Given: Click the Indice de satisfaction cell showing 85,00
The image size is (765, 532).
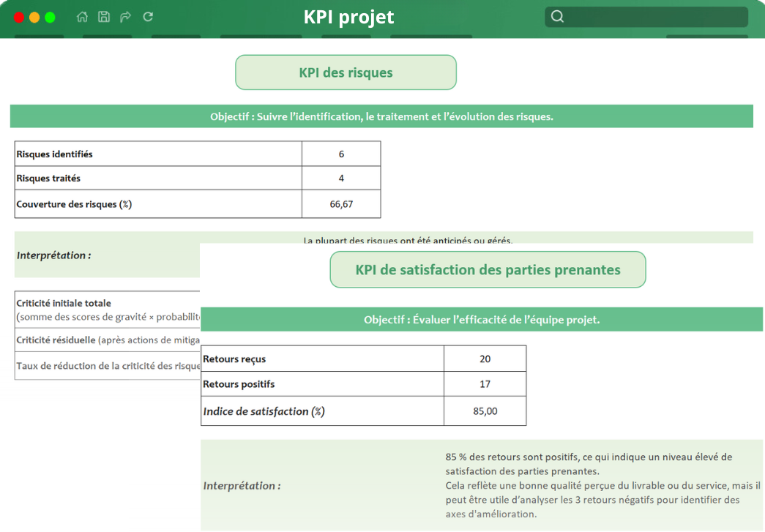Looking at the screenshot, I should pos(485,411).
